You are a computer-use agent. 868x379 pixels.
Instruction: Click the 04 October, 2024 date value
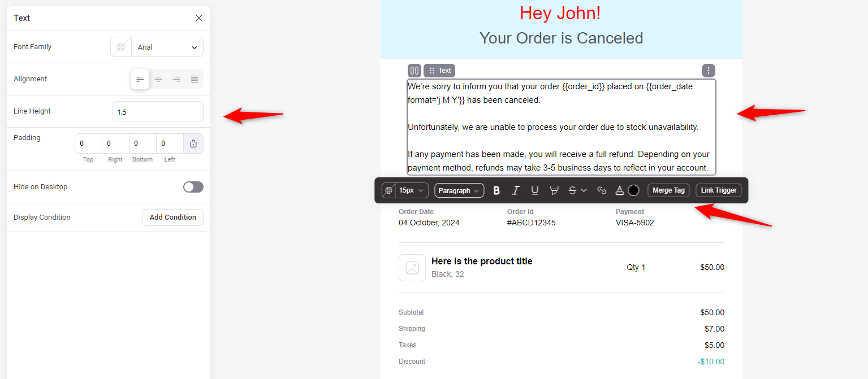pos(429,223)
